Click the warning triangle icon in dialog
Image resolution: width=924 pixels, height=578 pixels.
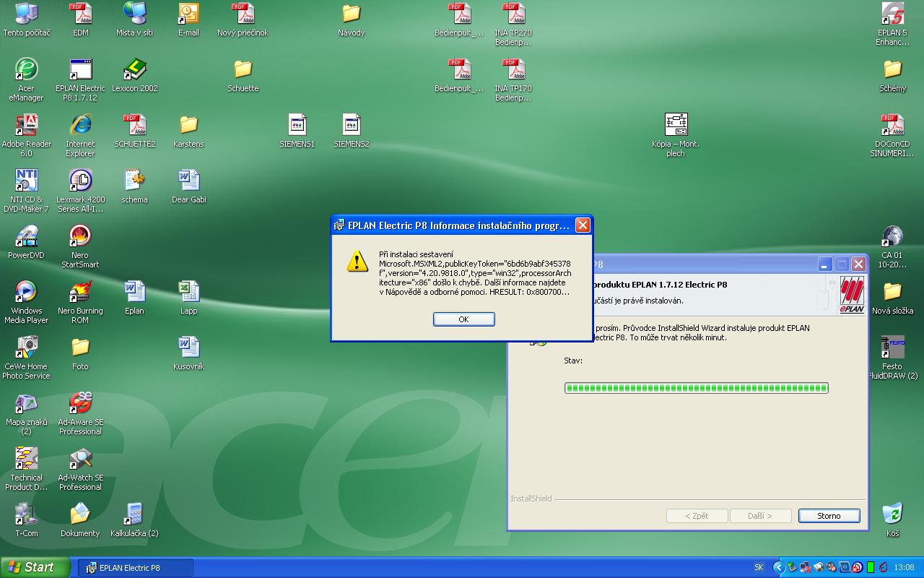357,261
